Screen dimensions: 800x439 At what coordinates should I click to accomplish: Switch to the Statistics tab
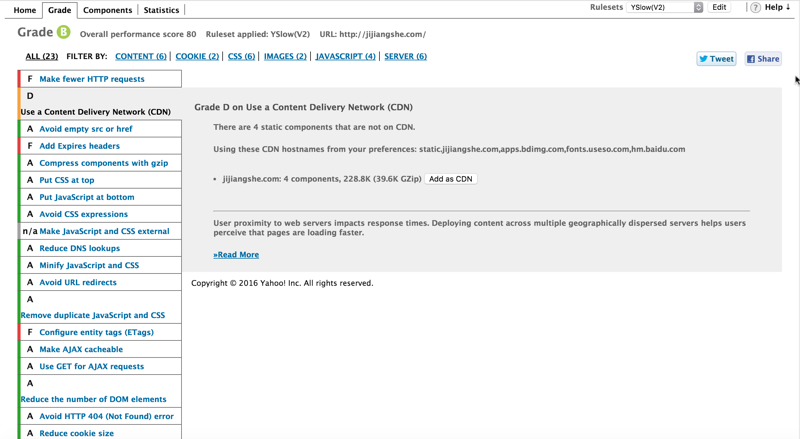[161, 10]
